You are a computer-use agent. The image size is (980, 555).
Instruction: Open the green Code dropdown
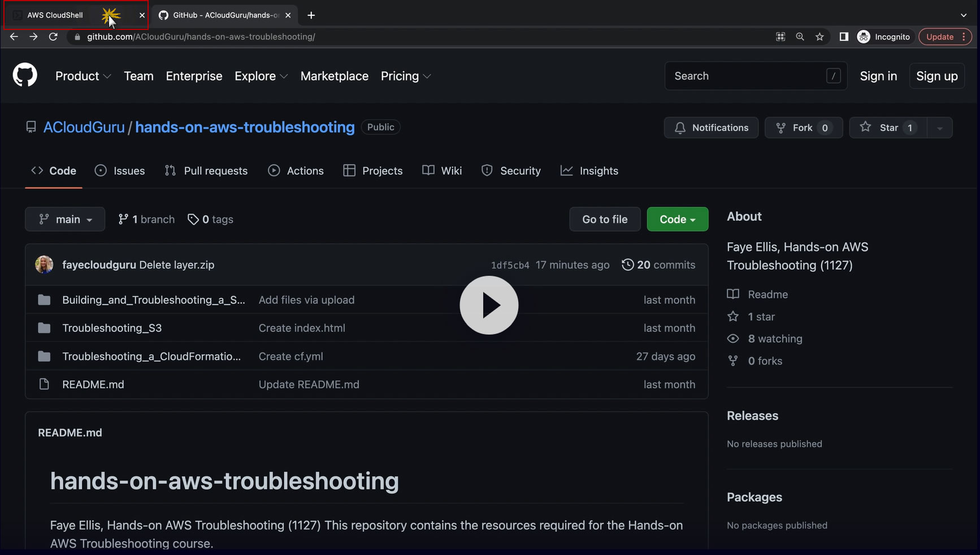pyautogui.click(x=677, y=219)
